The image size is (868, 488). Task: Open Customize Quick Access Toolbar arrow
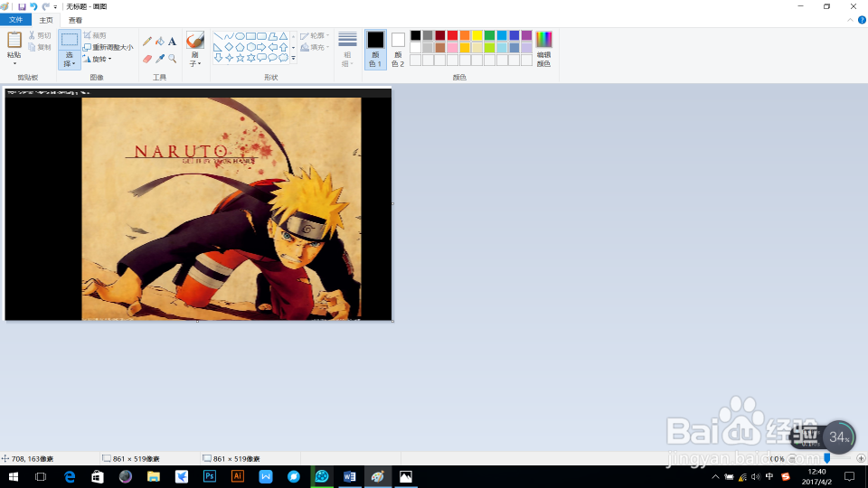point(55,7)
